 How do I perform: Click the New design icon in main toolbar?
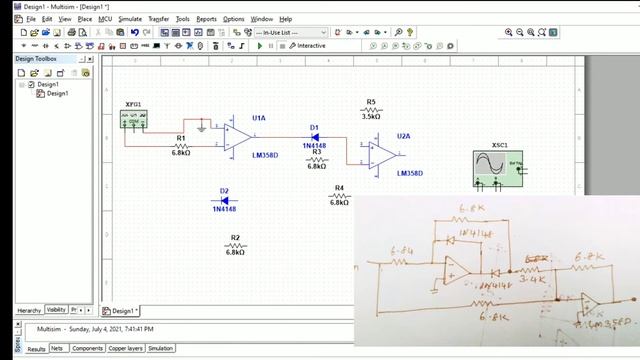24,32
